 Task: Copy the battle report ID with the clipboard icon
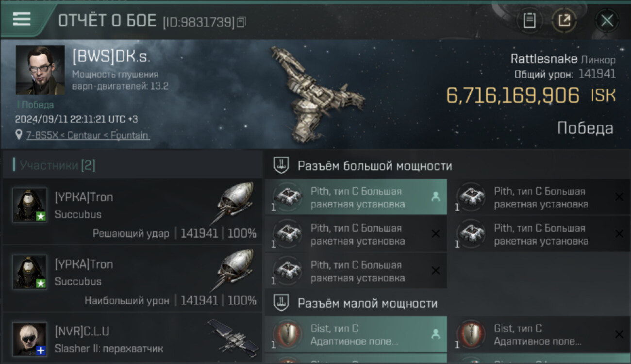(x=242, y=22)
